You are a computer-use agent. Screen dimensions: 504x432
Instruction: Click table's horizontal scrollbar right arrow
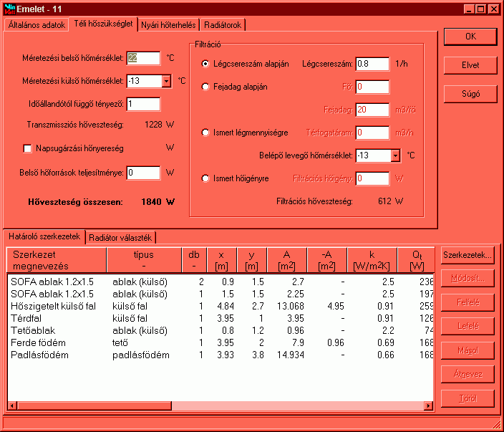click(428, 405)
